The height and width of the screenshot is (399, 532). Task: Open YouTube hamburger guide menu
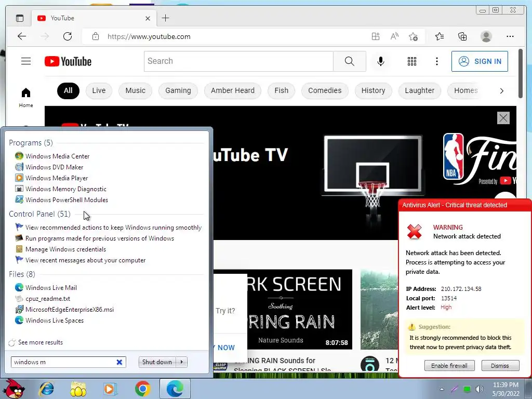(26, 61)
